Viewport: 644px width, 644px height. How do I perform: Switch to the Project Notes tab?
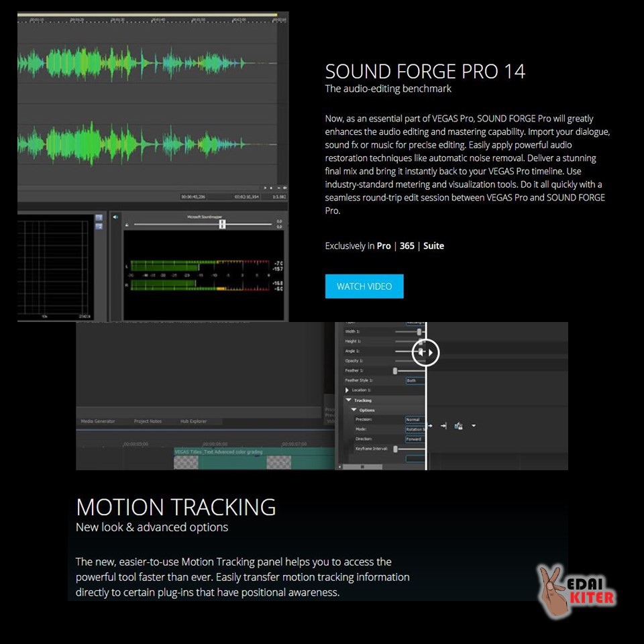[148, 421]
